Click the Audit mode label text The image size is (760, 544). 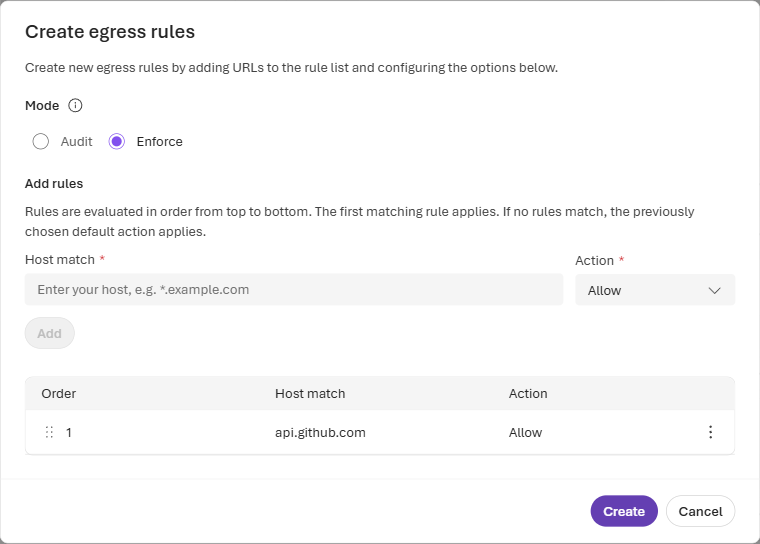click(x=76, y=142)
